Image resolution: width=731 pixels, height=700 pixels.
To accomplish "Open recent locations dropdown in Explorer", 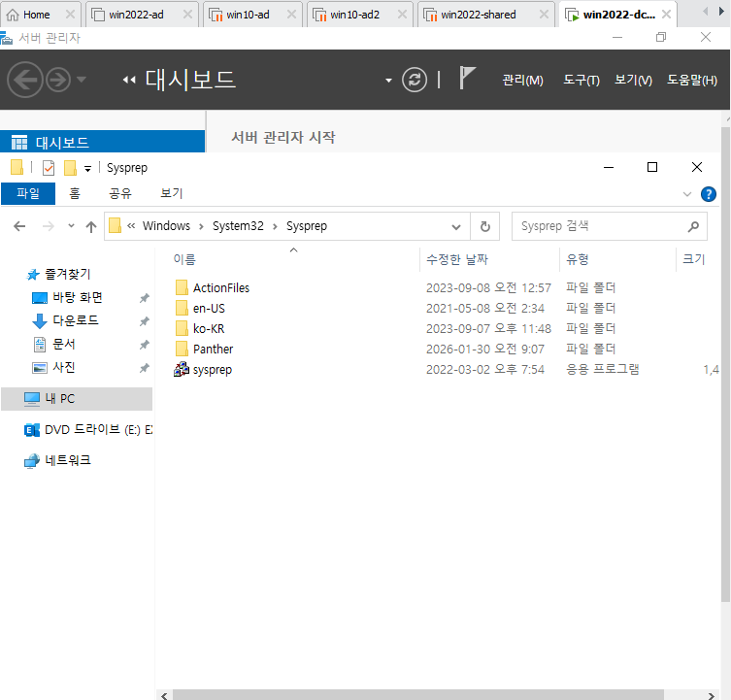I will click(x=71, y=226).
